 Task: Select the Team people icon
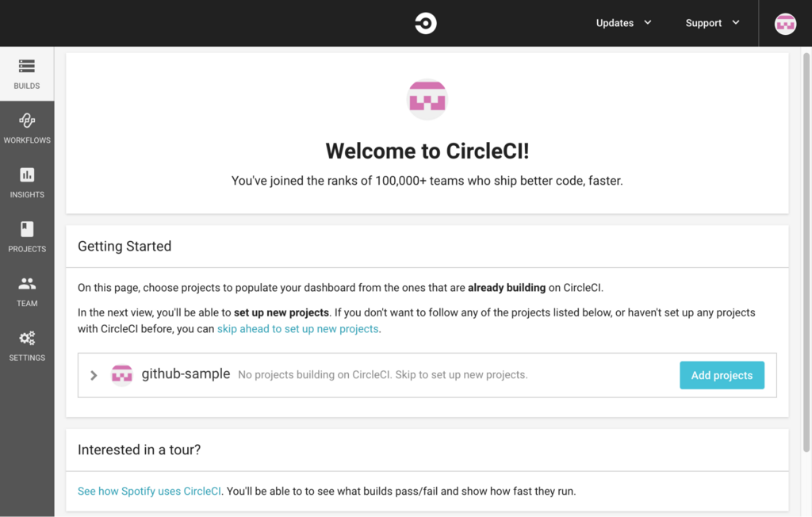27,284
